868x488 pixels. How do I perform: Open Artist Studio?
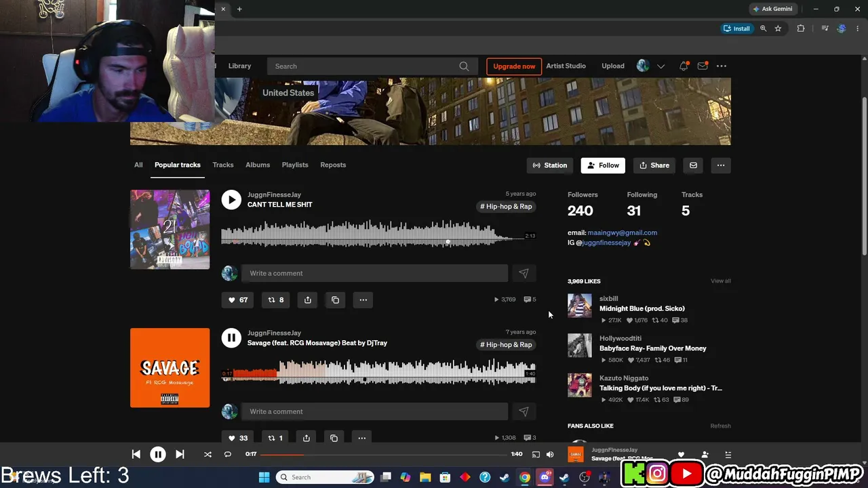tap(566, 66)
